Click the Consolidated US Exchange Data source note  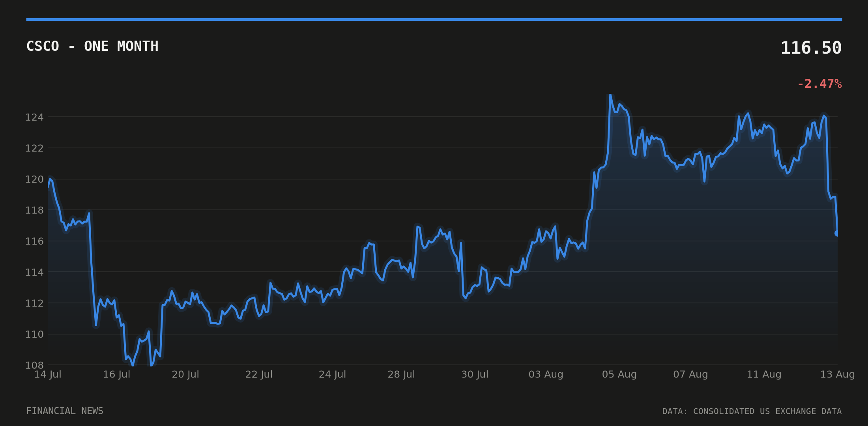click(x=752, y=411)
